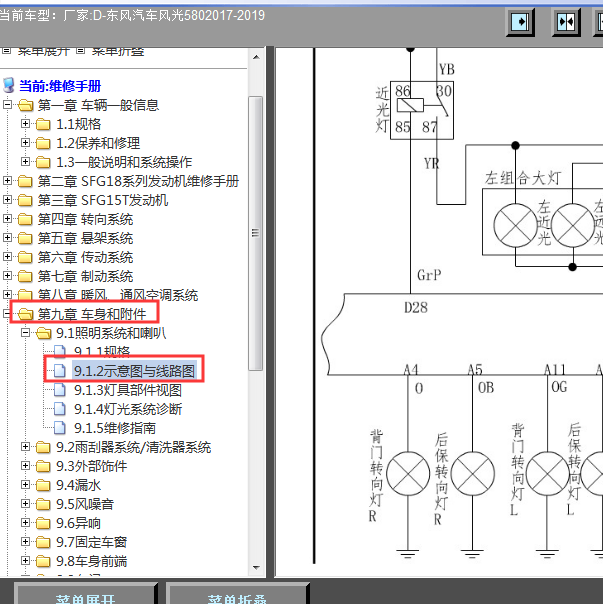Click folder icon of 9.2雨刮器系统/清洗器系统

pyautogui.click(x=43, y=447)
